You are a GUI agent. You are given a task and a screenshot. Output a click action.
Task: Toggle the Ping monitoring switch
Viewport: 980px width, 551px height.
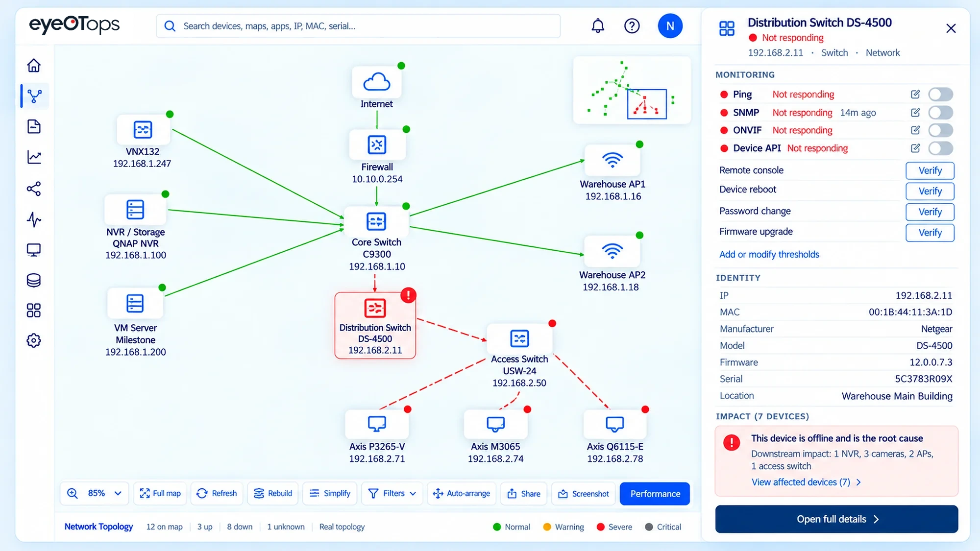[x=941, y=94]
